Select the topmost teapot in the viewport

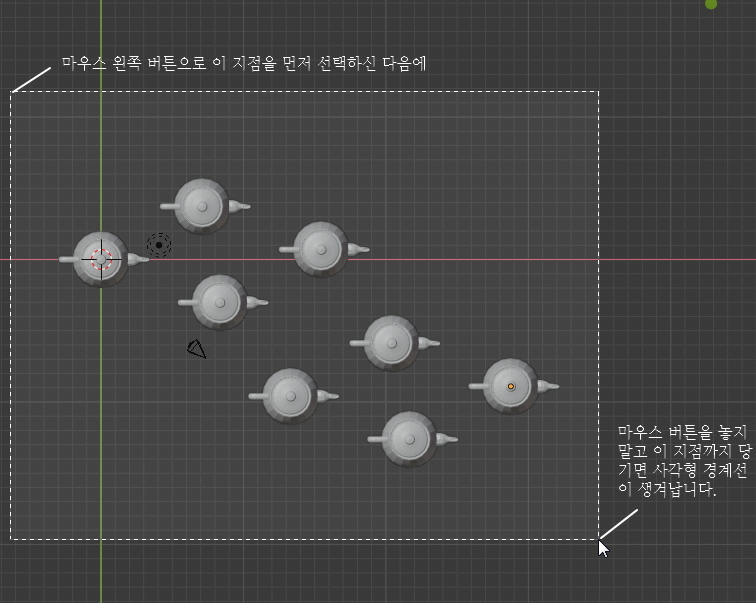pos(204,206)
